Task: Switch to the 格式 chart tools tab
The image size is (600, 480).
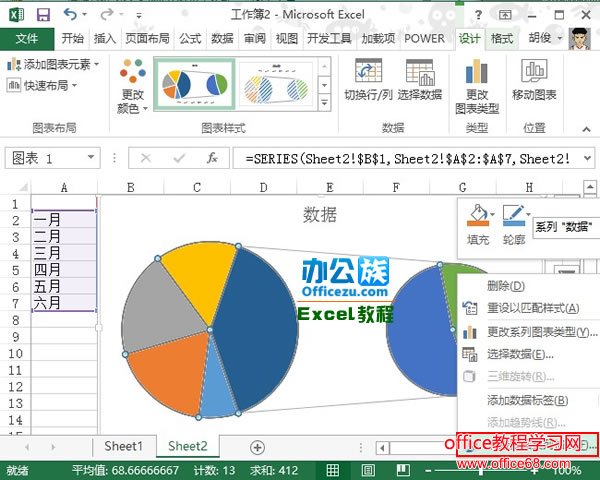Action: (502, 38)
